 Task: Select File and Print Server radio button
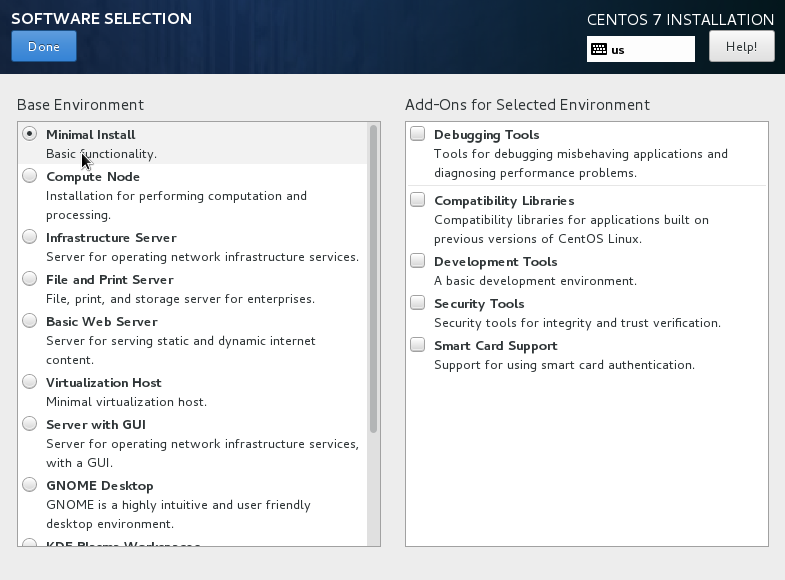[x=30, y=279]
